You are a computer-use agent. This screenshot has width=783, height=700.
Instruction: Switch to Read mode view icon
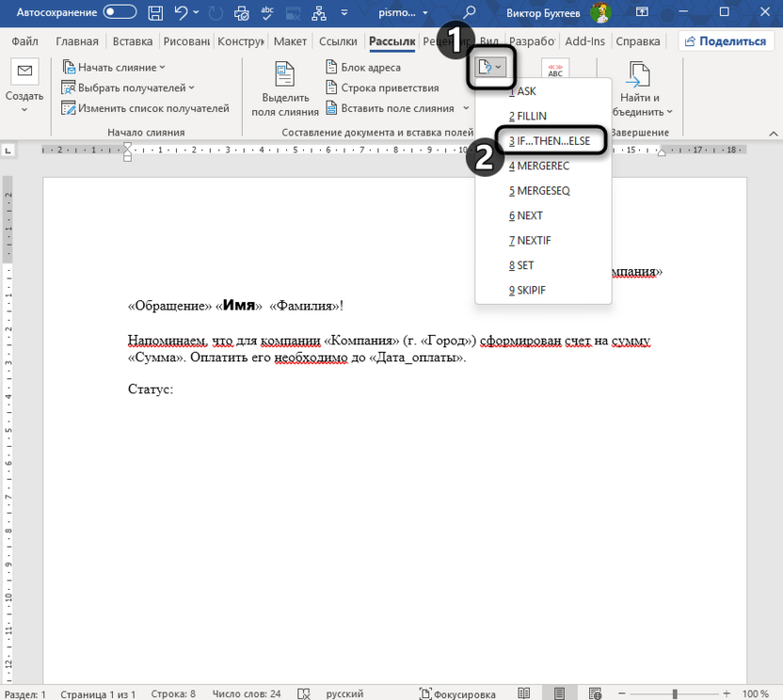[524, 693]
